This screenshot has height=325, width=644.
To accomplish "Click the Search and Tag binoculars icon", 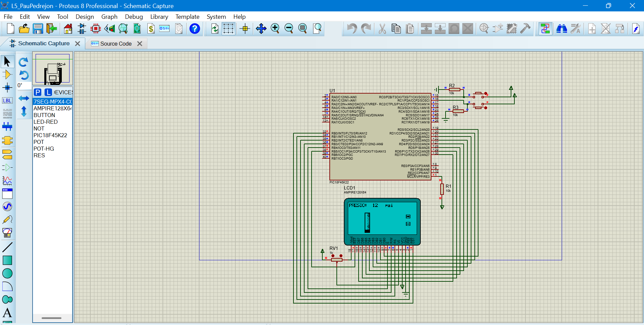I will coord(562,29).
